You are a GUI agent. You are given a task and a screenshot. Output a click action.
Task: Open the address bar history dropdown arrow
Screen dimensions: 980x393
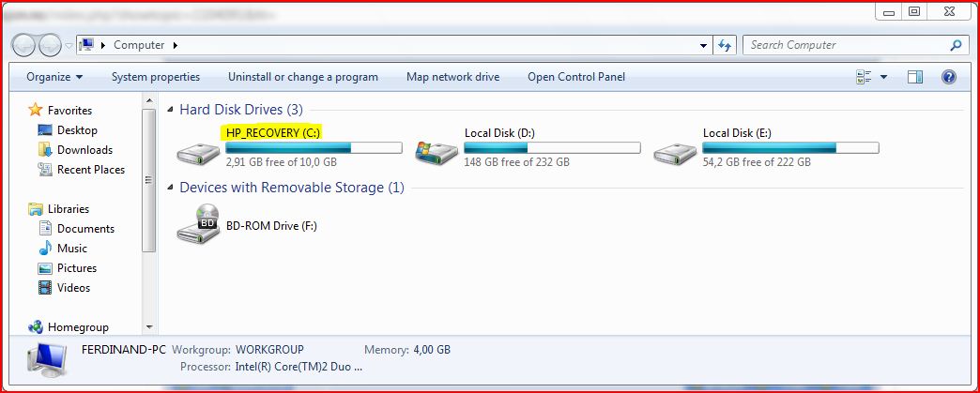(703, 45)
